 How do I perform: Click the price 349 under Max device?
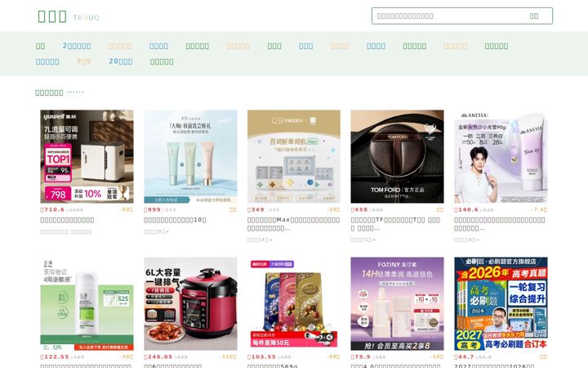point(256,209)
